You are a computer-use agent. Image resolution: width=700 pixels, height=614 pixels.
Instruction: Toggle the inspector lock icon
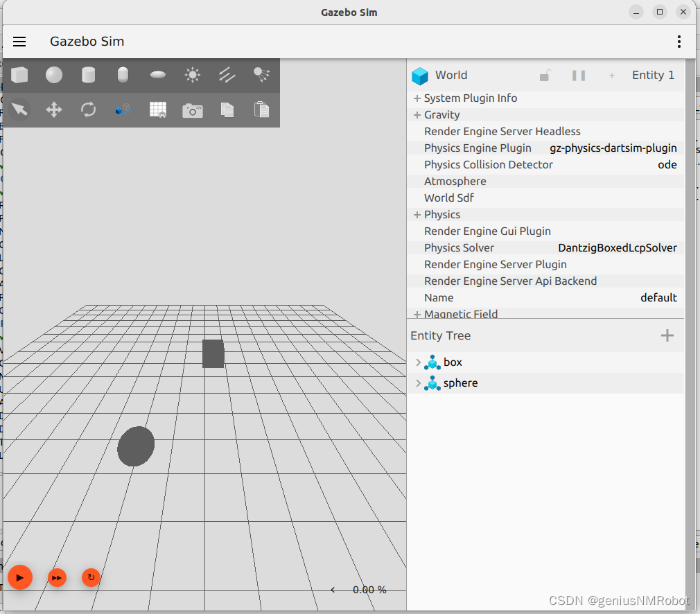545,76
